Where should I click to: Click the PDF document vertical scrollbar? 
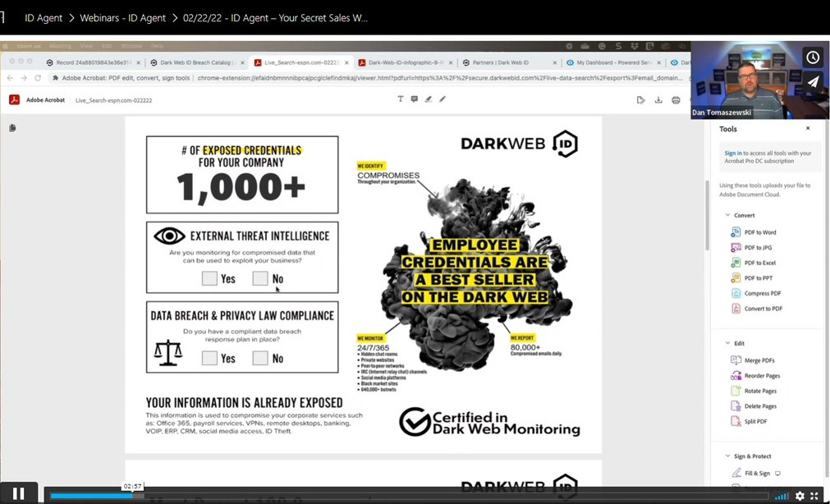coord(707,215)
